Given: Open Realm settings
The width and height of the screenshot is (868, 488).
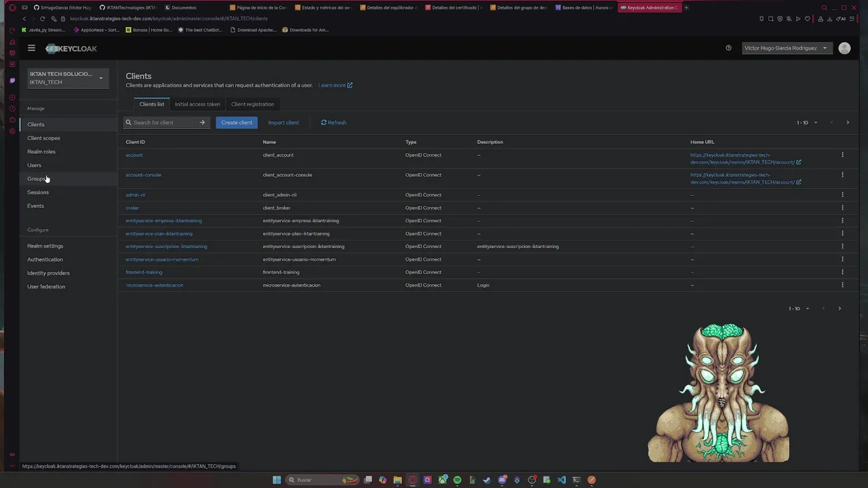Looking at the screenshot, I should (x=45, y=246).
